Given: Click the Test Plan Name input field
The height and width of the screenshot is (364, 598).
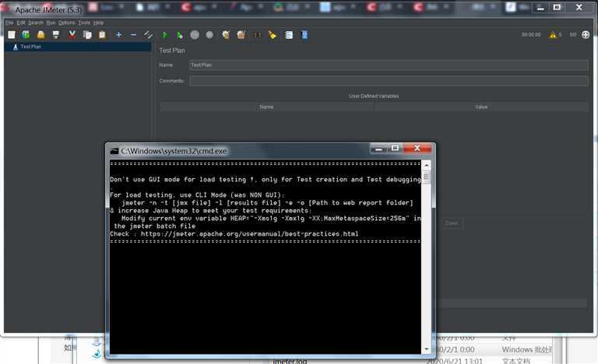Looking at the screenshot, I should tap(389, 65).
